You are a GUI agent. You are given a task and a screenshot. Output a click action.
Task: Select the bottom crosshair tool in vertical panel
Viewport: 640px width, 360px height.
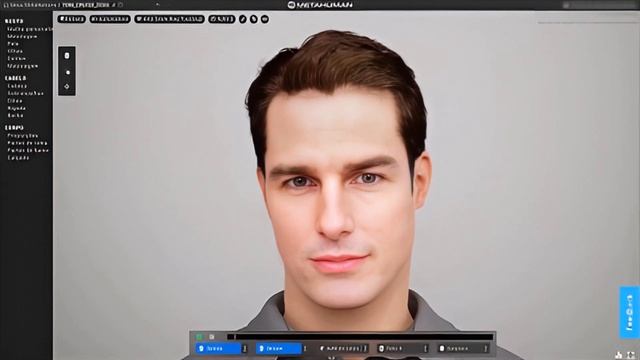[67, 87]
